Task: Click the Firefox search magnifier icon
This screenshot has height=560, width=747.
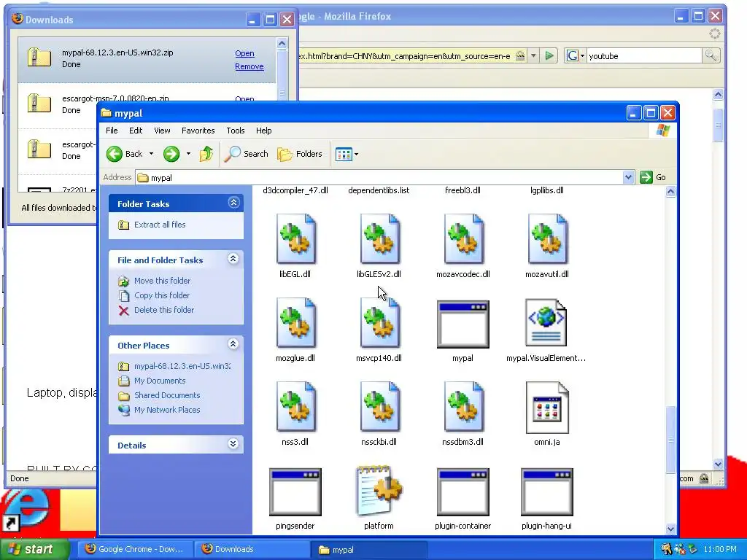Action: [711, 55]
